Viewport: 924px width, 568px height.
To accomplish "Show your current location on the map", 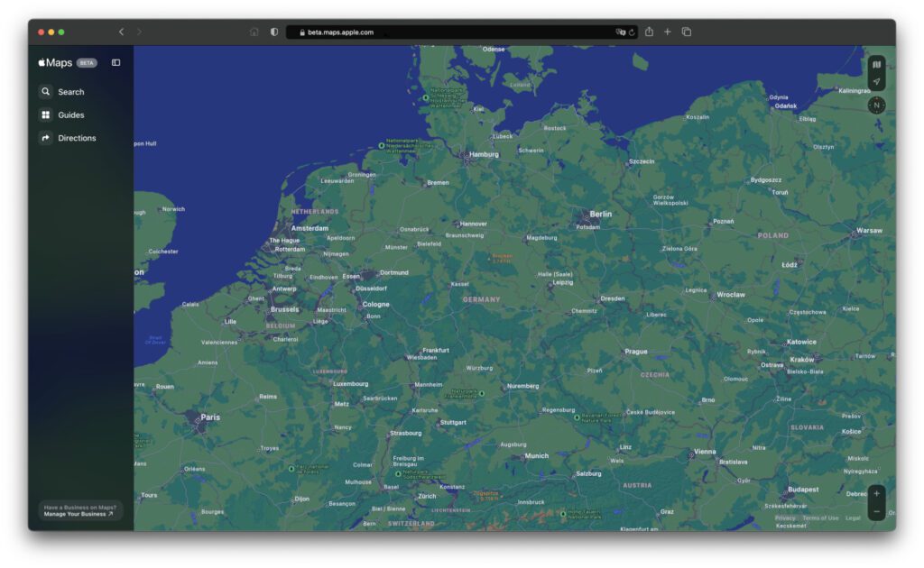I will [x=874, y=81].
